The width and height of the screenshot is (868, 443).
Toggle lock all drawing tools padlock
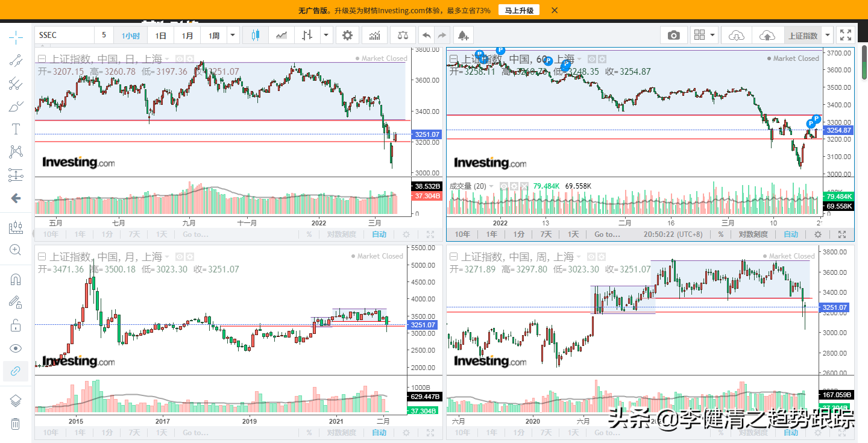coord(16,326)
